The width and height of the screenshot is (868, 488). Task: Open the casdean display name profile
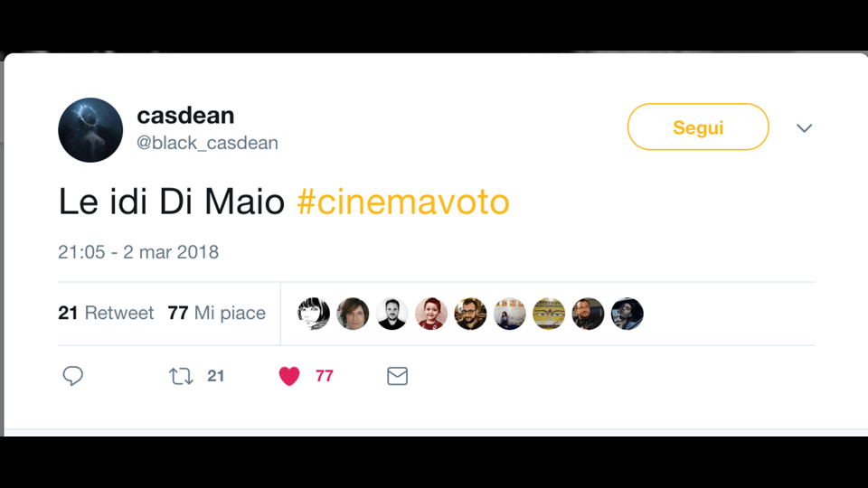click(x=185, y=116)
